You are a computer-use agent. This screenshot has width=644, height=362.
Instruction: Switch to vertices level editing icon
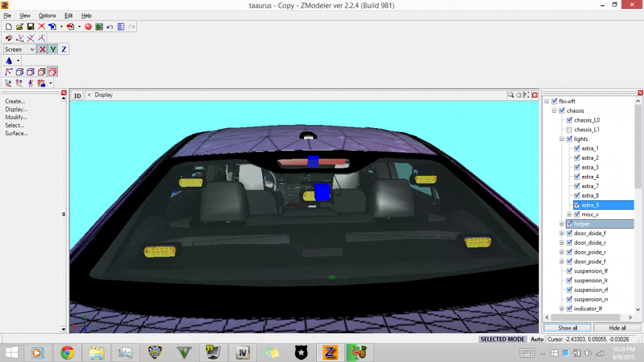pyautogui.click(x=8, y=72)
